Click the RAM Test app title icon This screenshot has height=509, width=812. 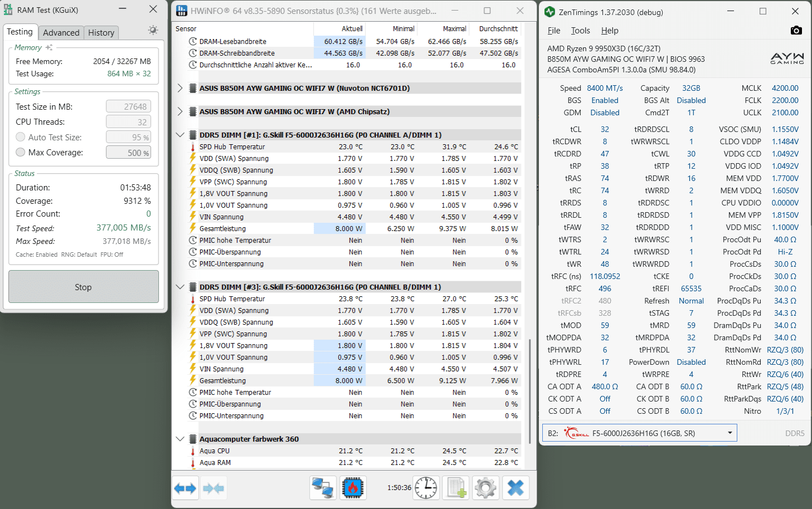coord(8,9)
